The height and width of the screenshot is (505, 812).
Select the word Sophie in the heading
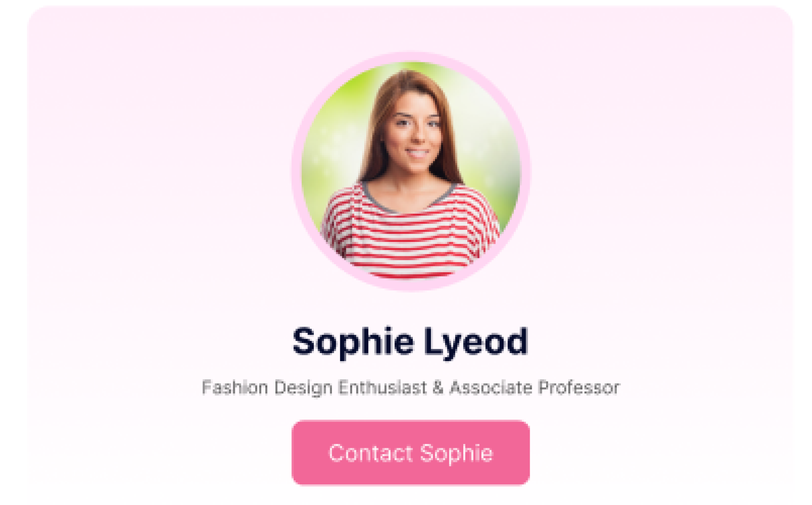353,342
